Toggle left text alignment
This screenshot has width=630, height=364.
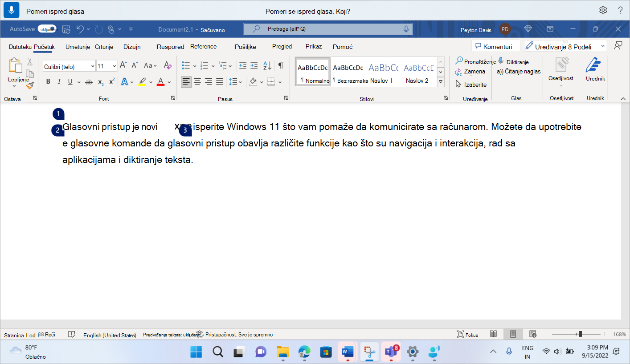pos(186,81)
